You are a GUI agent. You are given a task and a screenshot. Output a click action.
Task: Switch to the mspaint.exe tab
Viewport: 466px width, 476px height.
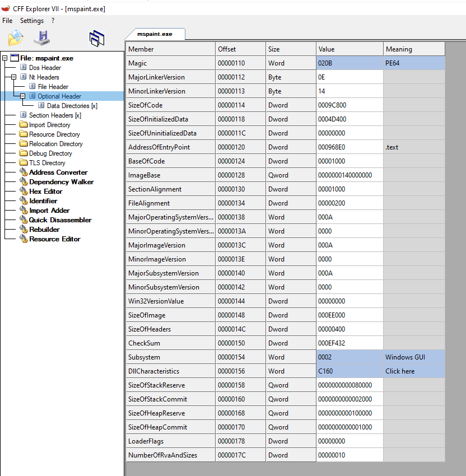coord(155,34)
